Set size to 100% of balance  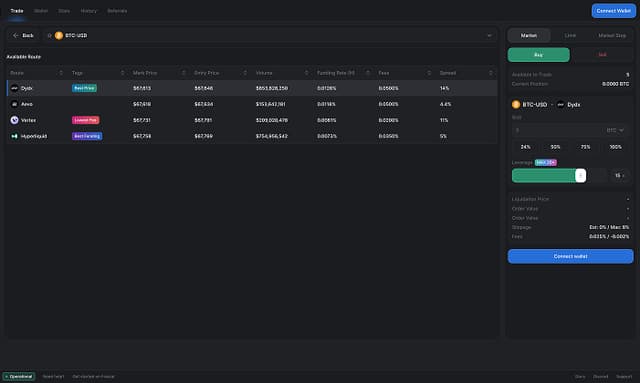(616, 147)
